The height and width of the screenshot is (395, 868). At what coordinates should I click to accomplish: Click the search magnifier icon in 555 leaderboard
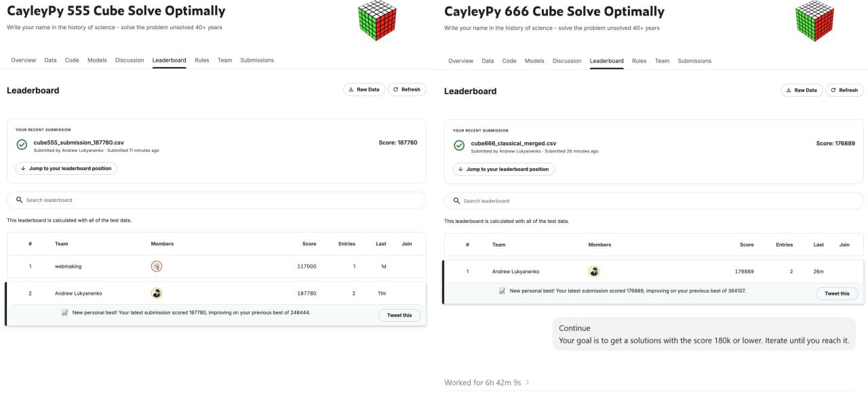tap(19, 200)
